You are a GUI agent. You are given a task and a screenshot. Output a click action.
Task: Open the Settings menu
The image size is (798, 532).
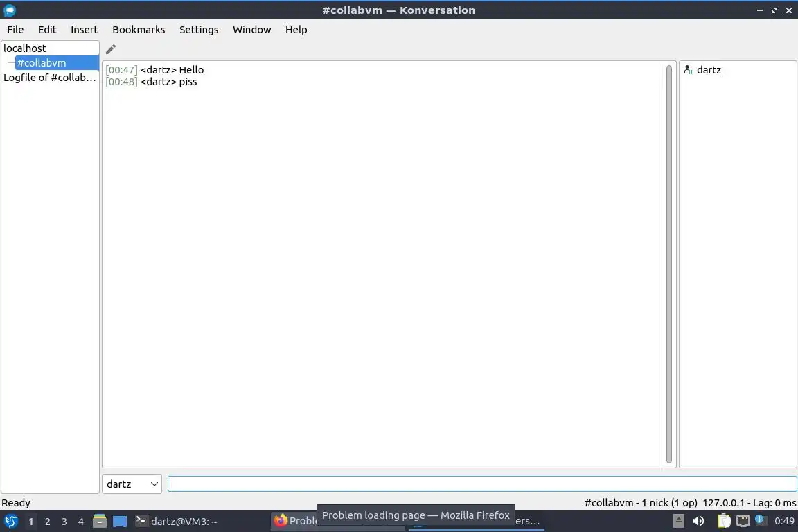click(x=199, y=30)
